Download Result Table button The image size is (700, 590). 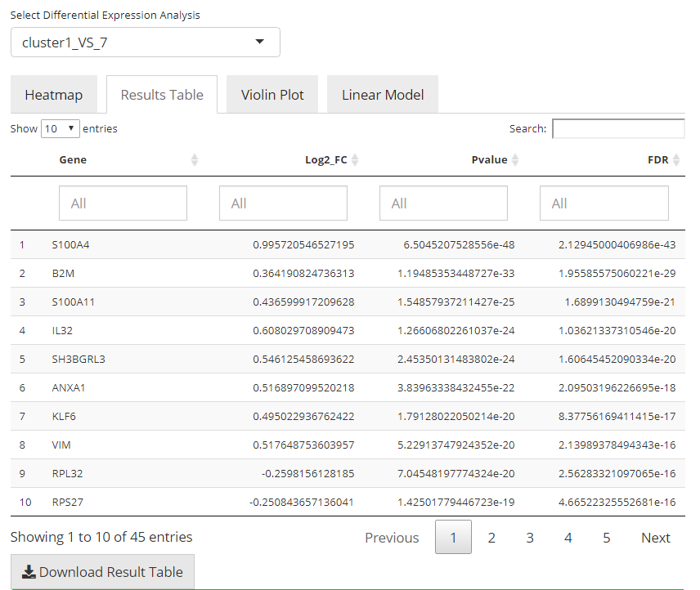103,572
